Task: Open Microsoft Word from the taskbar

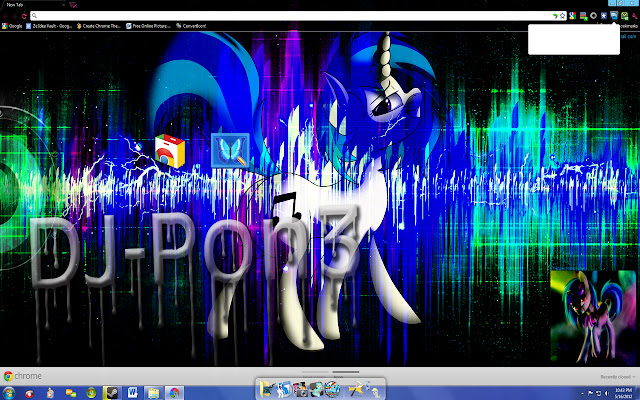Action: (132, 393)
